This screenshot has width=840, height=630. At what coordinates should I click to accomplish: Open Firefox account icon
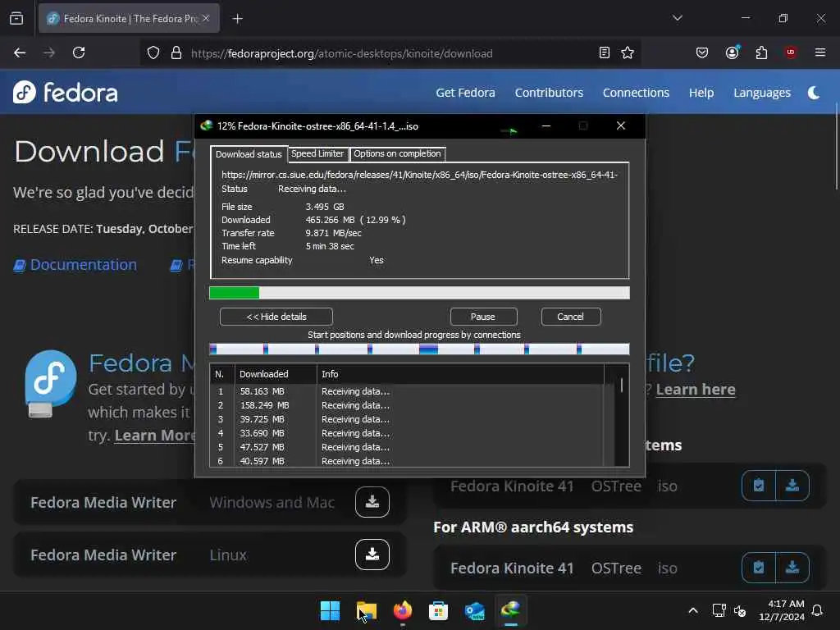click(733, 52)
